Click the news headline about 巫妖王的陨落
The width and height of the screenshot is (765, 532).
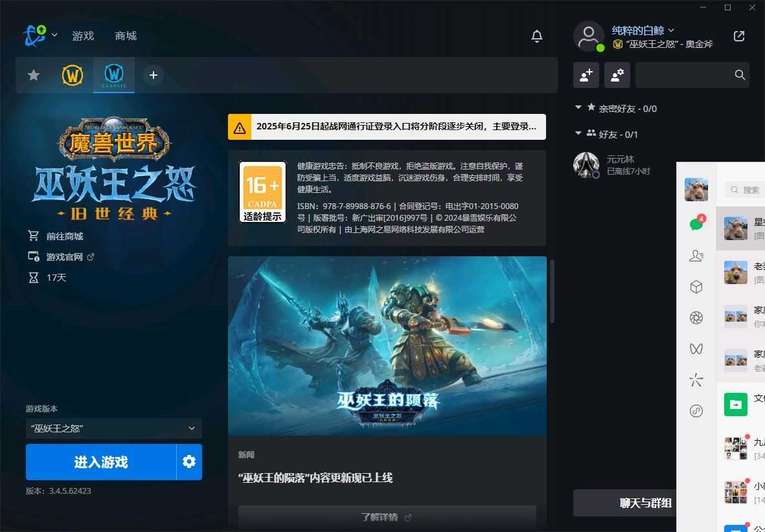pyautogui.click(x=315, y=478)
